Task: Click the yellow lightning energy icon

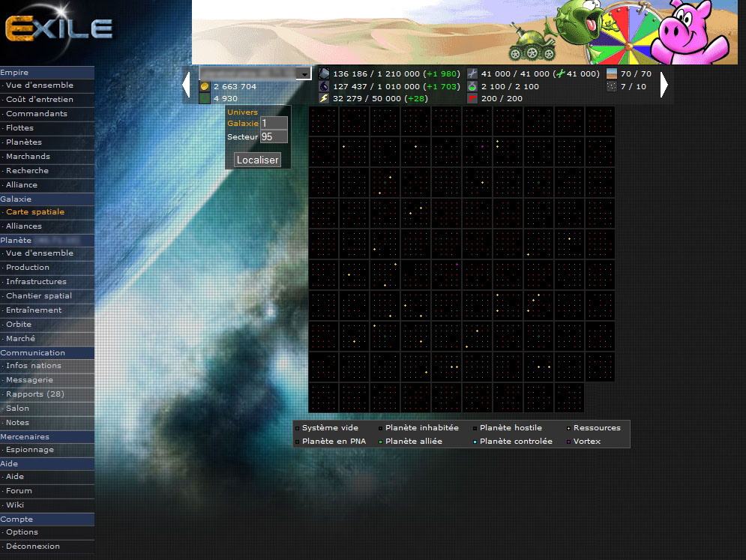Action: 324,98
